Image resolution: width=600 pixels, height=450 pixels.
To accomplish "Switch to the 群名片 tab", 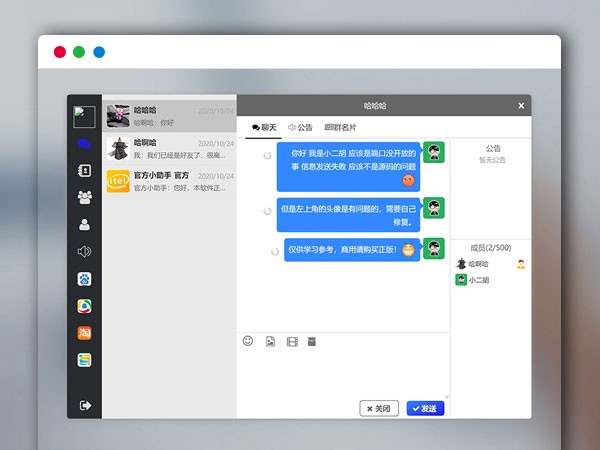I will 340,128.
